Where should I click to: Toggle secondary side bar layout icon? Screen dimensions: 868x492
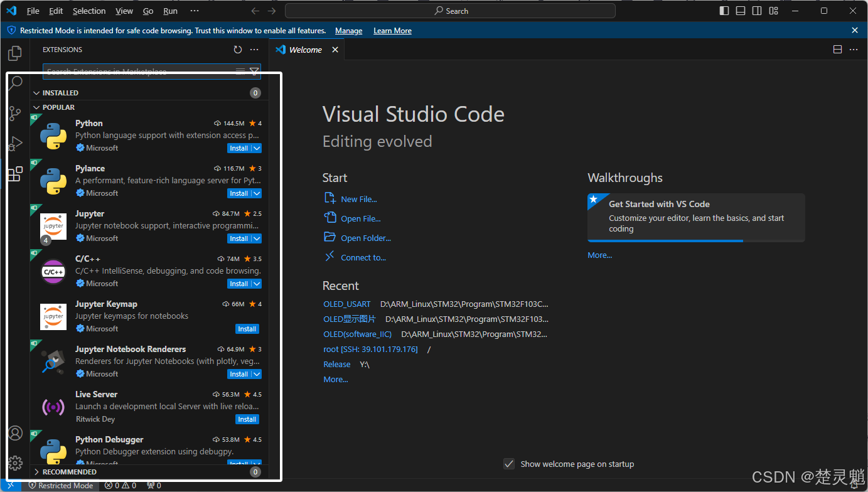coord(757,11)
